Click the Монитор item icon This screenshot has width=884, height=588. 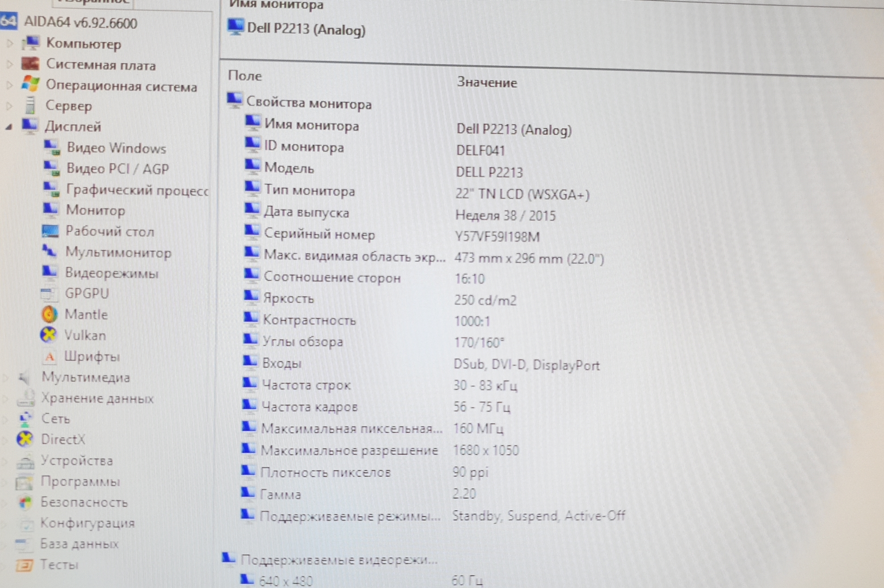(51, 209)
